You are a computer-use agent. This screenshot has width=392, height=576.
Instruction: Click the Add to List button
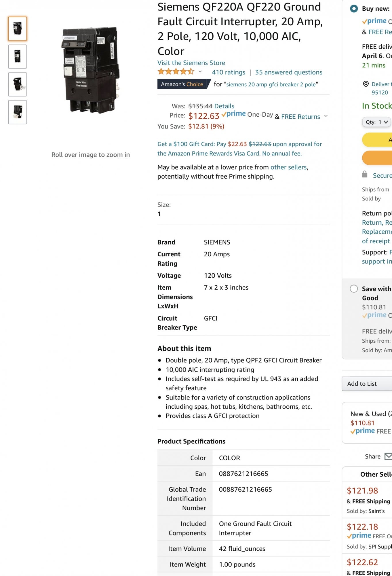pos(367,384)
